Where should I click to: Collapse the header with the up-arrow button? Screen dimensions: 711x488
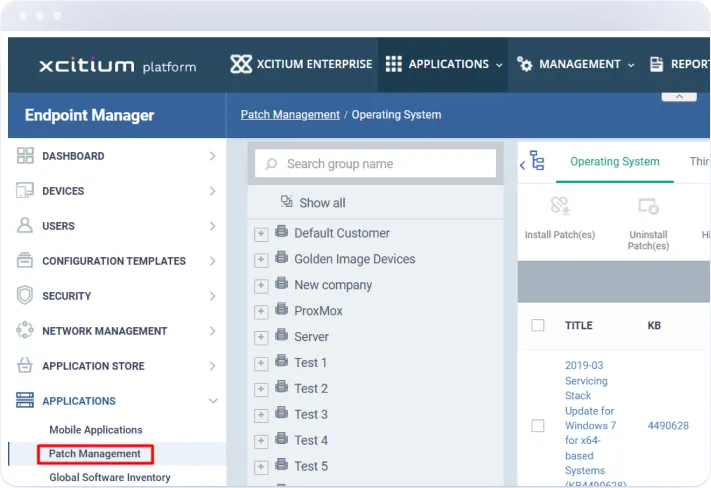click(679, 97)
